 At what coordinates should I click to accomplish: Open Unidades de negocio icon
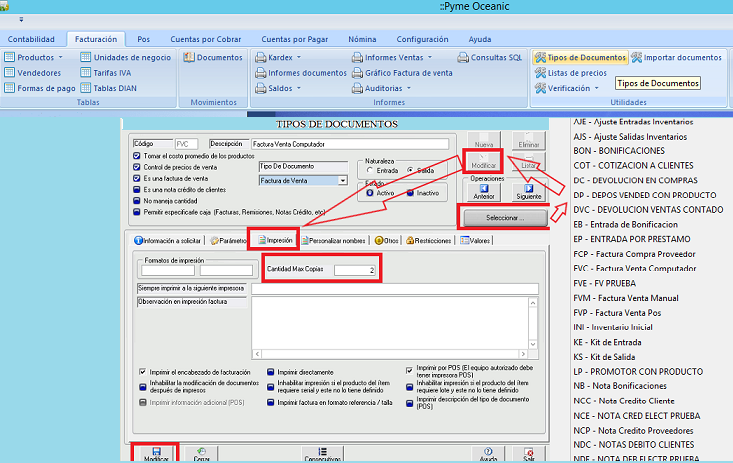pos(86,58)
